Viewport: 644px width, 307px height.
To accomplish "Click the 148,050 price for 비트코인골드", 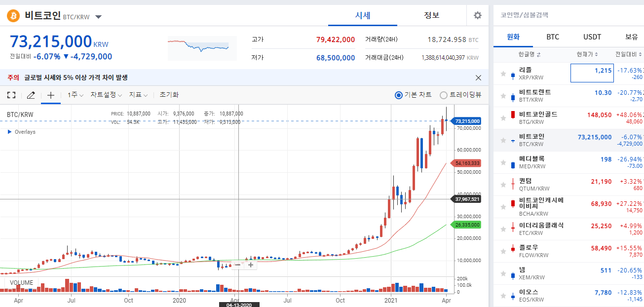I will 599,115.
